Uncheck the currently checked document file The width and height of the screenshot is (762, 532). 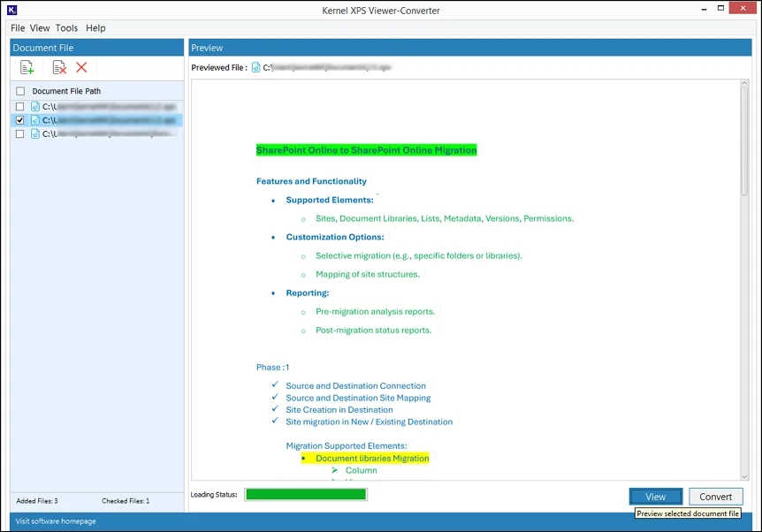click(20, 119)
